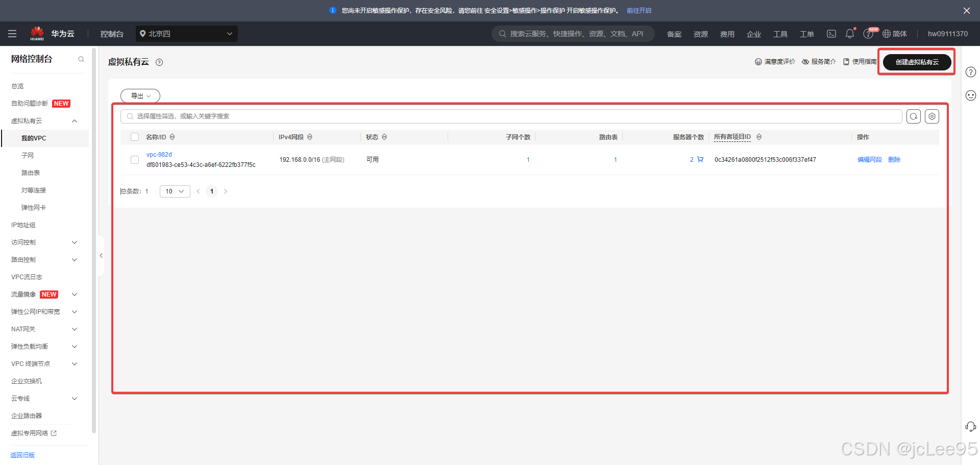Select 子网 in sidebar
980x465 pixels.
28,156
